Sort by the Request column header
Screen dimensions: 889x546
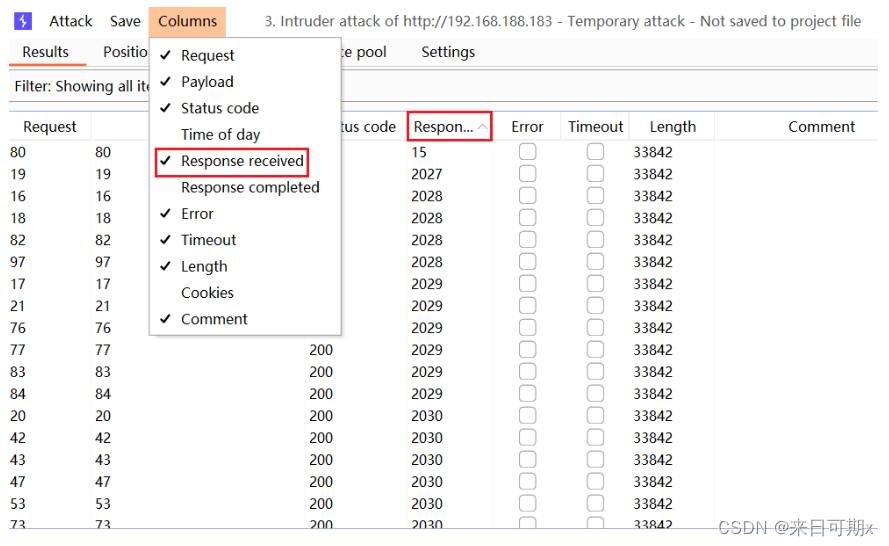[x=49, y=126]
